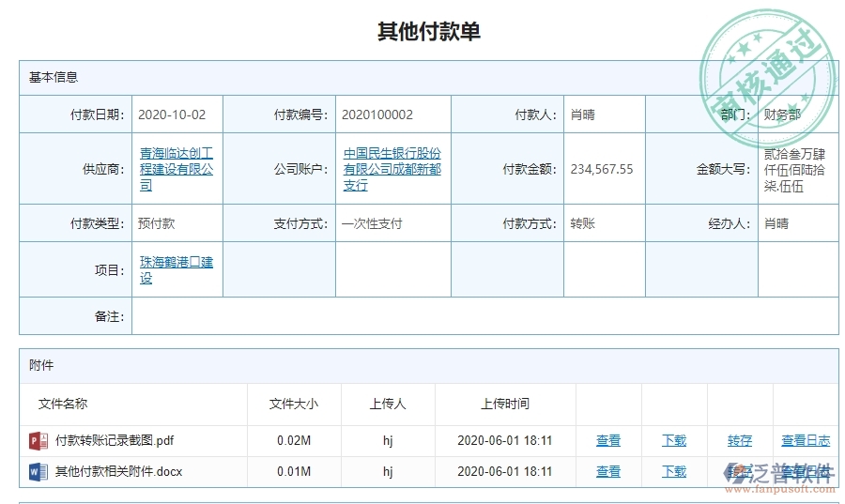Click the payment amount 234,567.55
Viewport: 845px width, 504px height.
[x=602, y=169]
